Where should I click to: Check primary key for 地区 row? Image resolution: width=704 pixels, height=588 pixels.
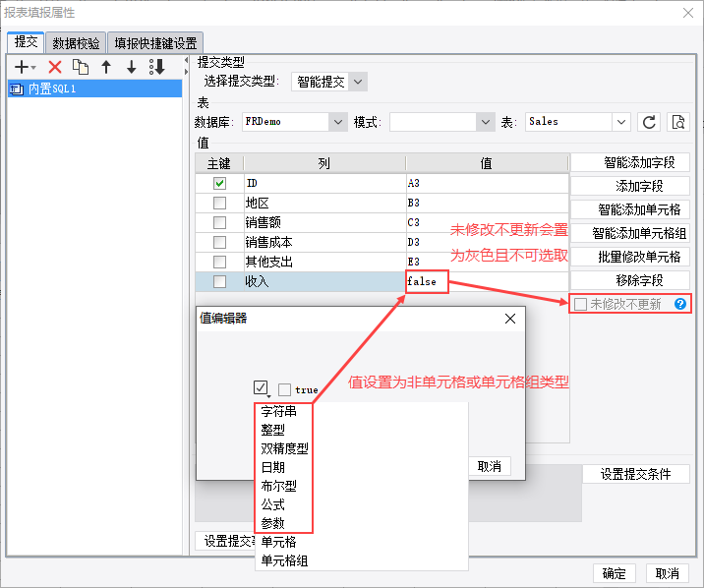[x=219, y=203]
